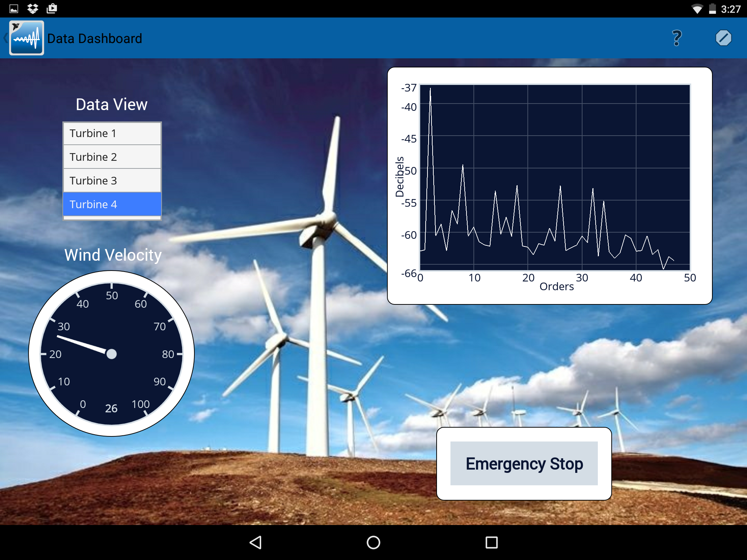
Task: Tap the media notification icon
Action: [52, 8]
